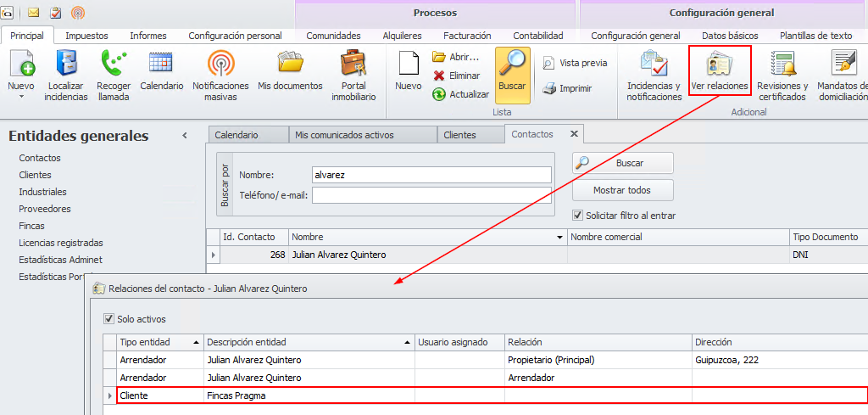Image resolution: width=868 pixels, height=415 pixels.
Task: Open Revisiones y certificados
Action: point(782,76)
